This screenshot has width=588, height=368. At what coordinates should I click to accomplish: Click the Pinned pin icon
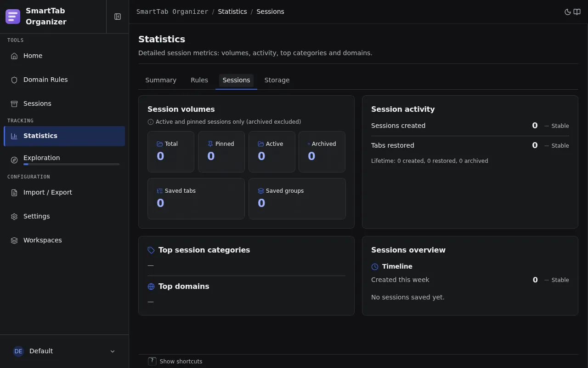coord(210,144)
